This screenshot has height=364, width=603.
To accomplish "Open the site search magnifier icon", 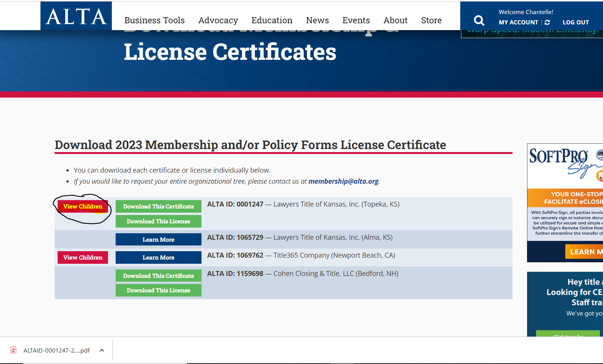I will (479, 20).
